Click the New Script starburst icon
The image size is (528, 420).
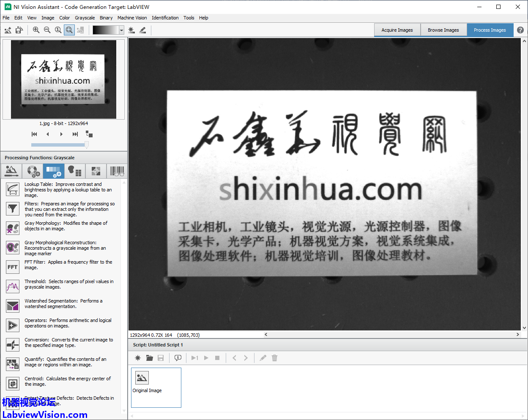tap(138, 358)
